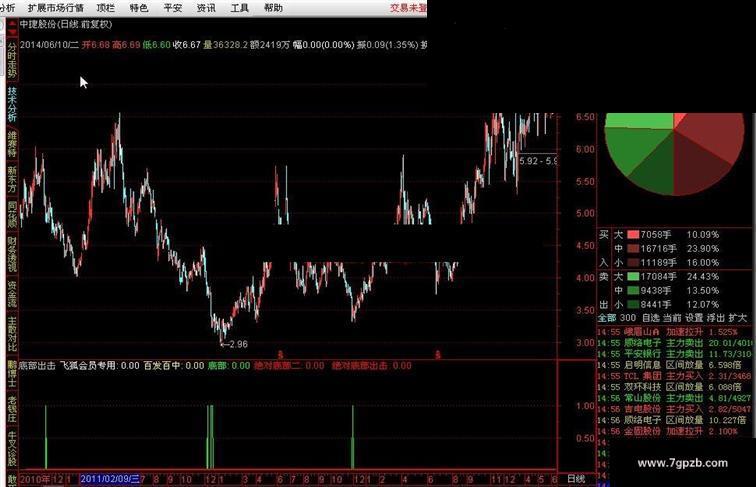Click the 峨眉山A 加速拉升 alert row

tap(675, 332)
